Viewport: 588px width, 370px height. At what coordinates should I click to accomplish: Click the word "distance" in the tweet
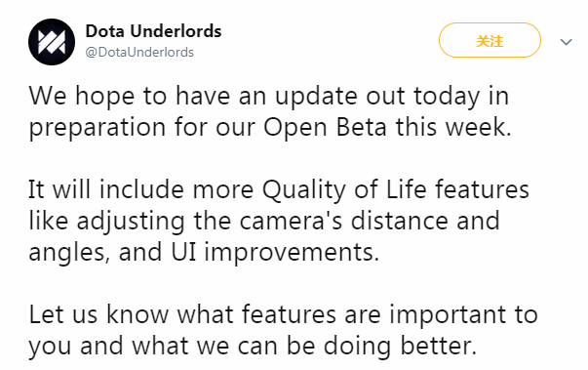pyautogui.click(x=400, y=221)
